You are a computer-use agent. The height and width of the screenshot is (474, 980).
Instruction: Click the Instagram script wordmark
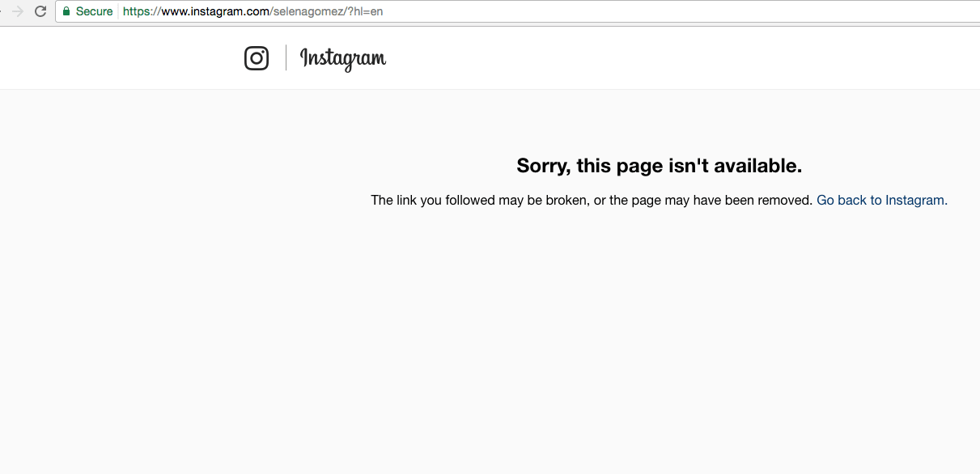click(343, 59)
